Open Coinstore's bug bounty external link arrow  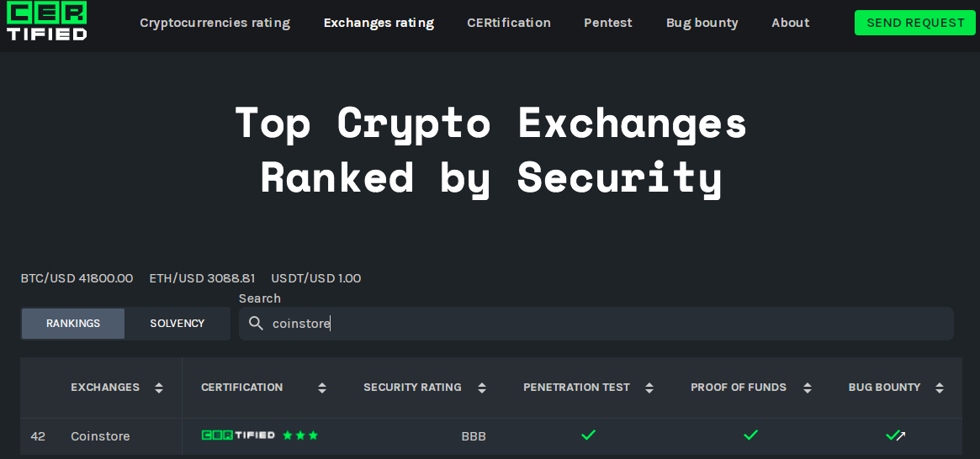click(901, 436)
